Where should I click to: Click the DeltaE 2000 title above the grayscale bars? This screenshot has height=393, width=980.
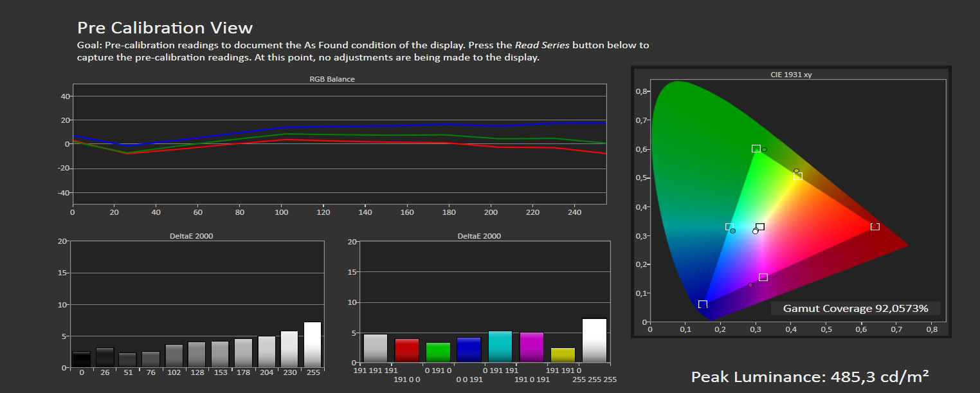tap(191, 236)
